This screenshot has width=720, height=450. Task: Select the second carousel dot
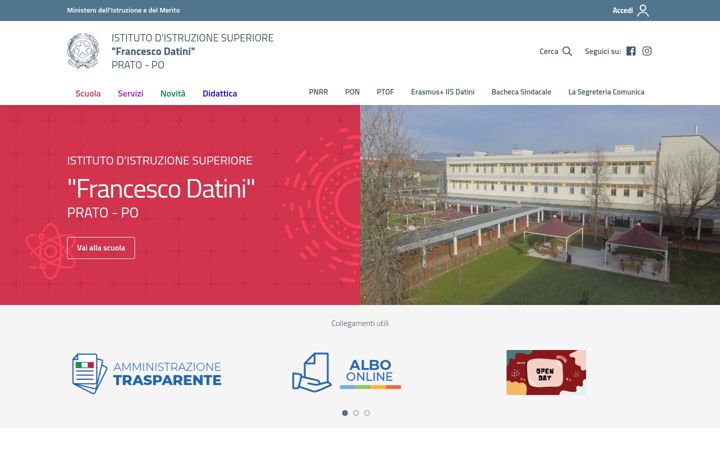(x=356, y=413)
